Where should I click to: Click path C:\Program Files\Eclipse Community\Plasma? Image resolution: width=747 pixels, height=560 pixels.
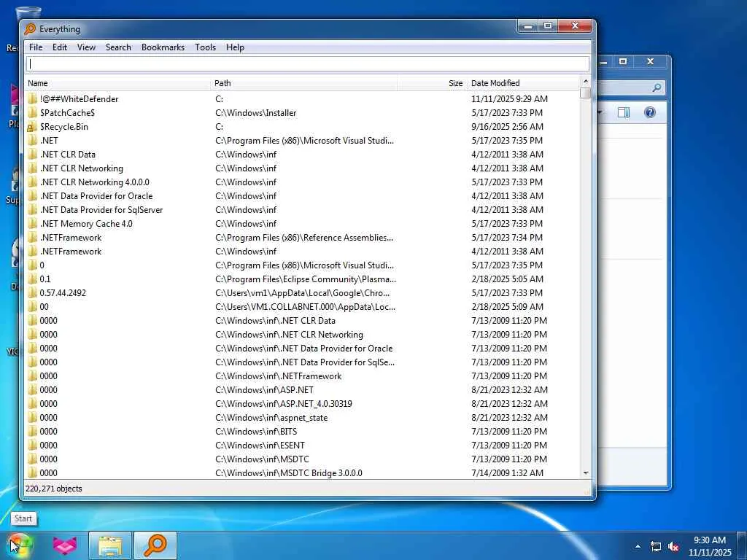pyautogui.click(x=306, y=279)
